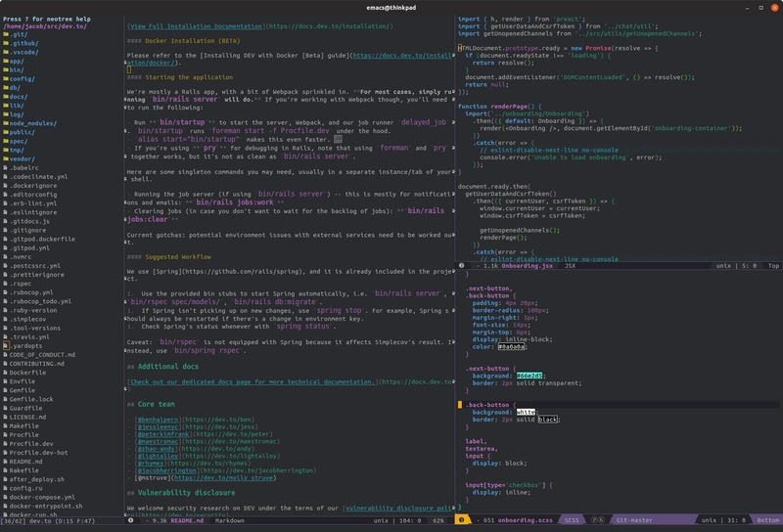The image size is (783, 532).
Task: Expand the tmp/ folder
Action: [17, 151]
